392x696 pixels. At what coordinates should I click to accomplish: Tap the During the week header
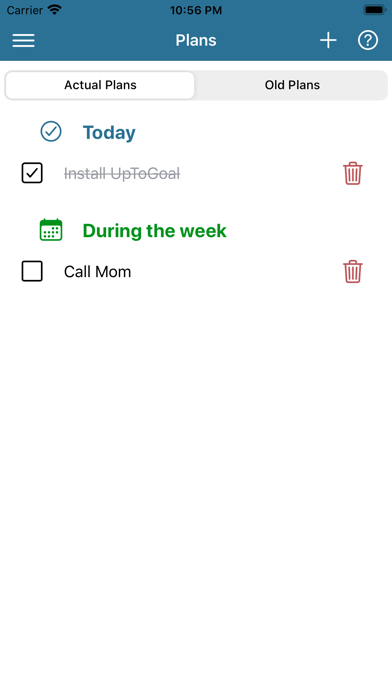pyautogui.click(x=154, y=231)
